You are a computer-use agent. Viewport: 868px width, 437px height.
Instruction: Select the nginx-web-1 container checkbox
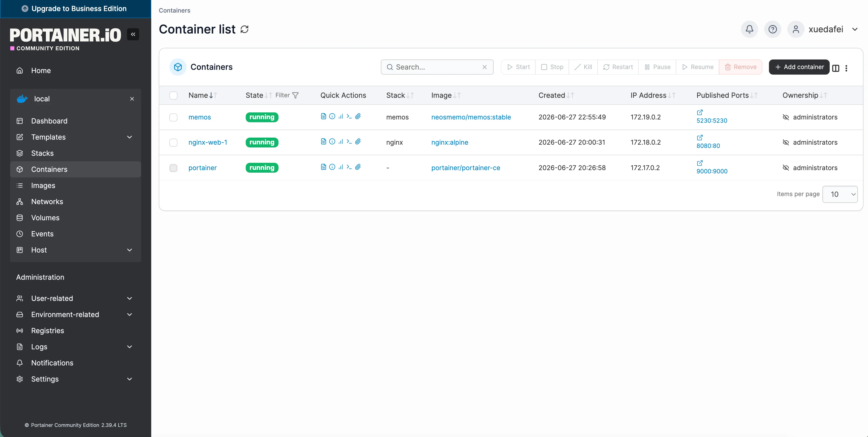[x=174, y=143]
